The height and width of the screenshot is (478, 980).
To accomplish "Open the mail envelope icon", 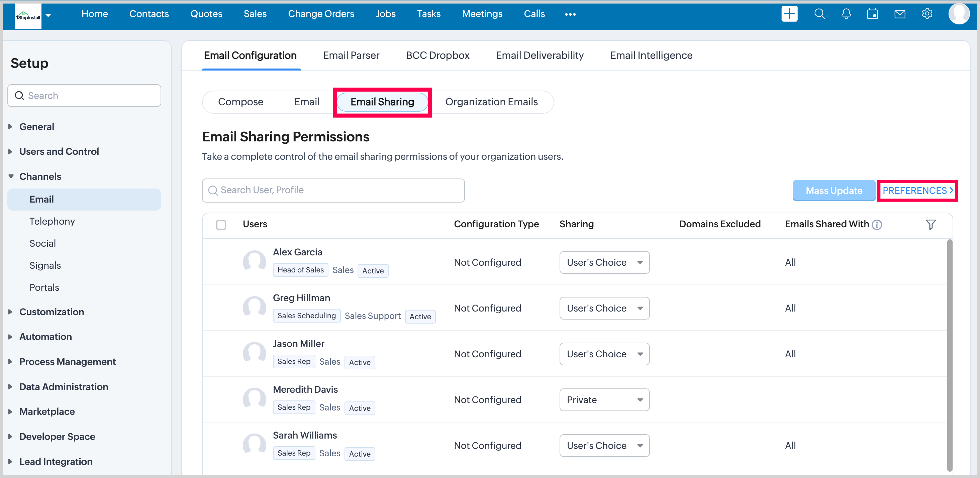I will point(899,14).
